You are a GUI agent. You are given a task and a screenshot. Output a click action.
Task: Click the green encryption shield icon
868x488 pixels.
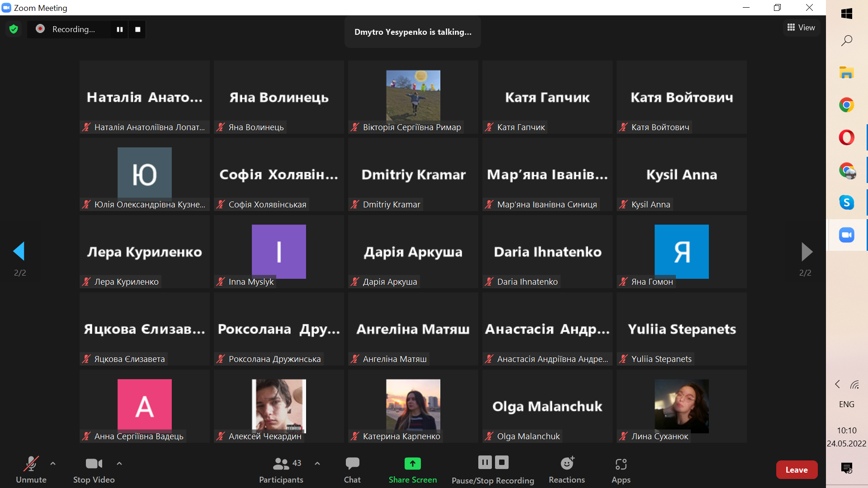[14, 29]
